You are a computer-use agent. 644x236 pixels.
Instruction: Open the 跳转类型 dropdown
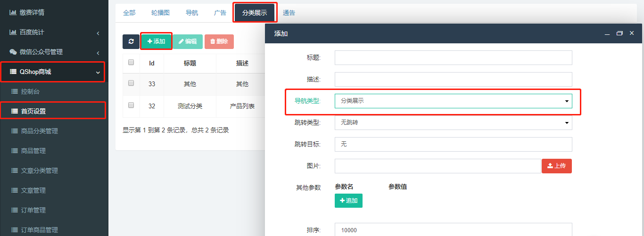[453, 122]
